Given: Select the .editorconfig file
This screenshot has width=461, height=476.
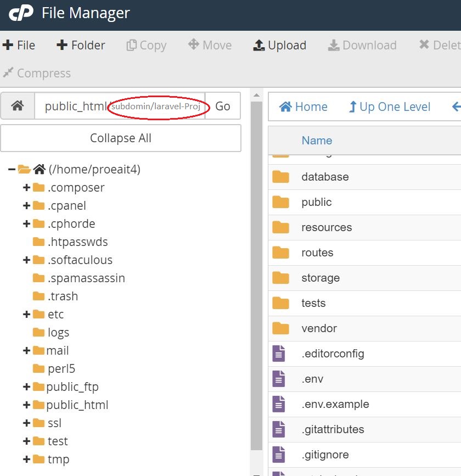Looking at the screenshot, I should pos(364,354).
